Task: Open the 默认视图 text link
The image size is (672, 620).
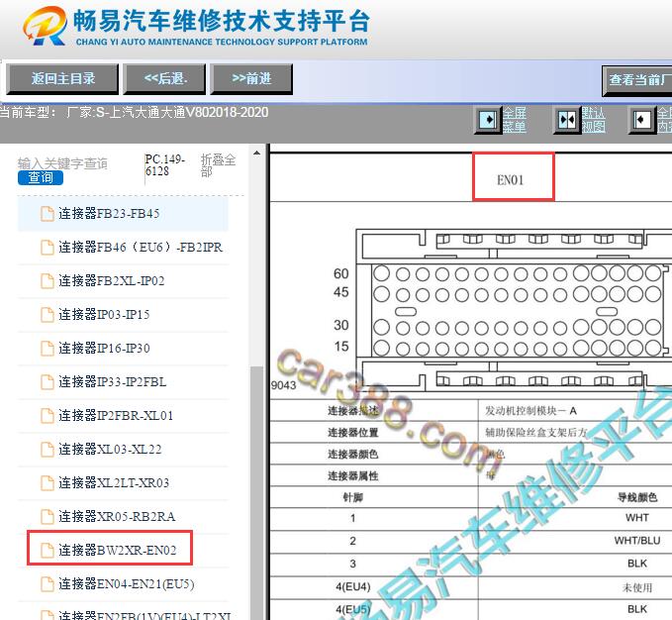Action: pyautogui.click(x=593, y=120)
